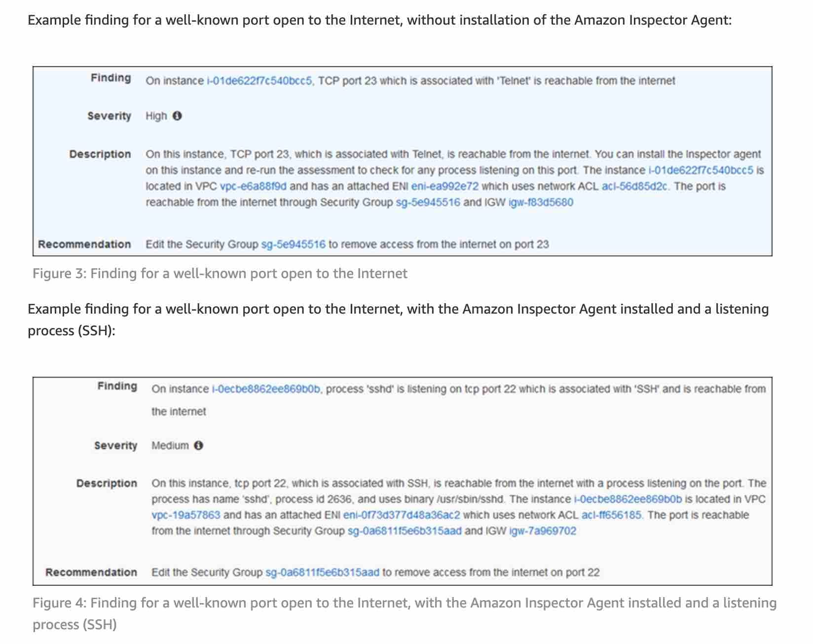Click sg-0a6811f5e6b315aad link in Recommendation row
Viewport: 813px width, 644px height.
(x=322, y=572)
